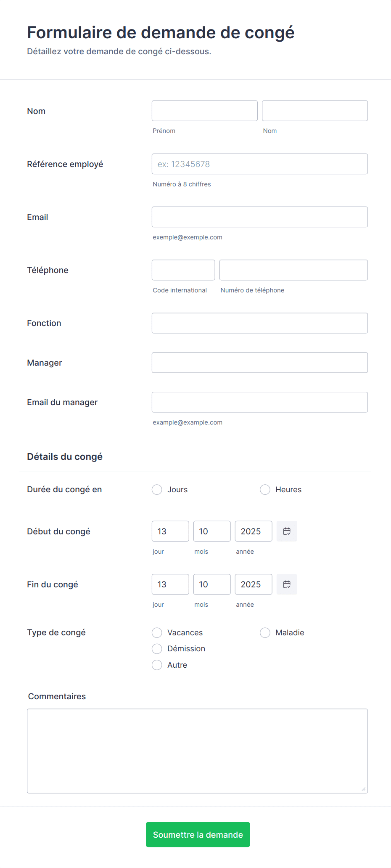
Task: Click the Référence employé field
Action: pos(259,164)
